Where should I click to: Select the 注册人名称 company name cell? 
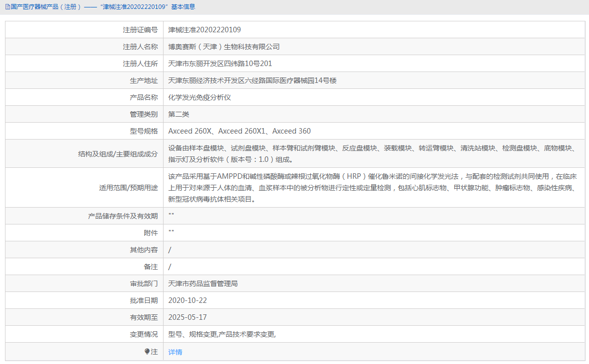point(225,46)
